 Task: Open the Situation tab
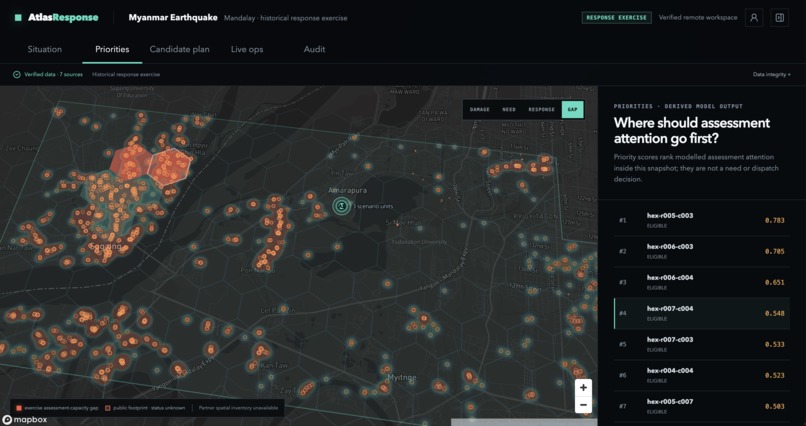(45, 49)
